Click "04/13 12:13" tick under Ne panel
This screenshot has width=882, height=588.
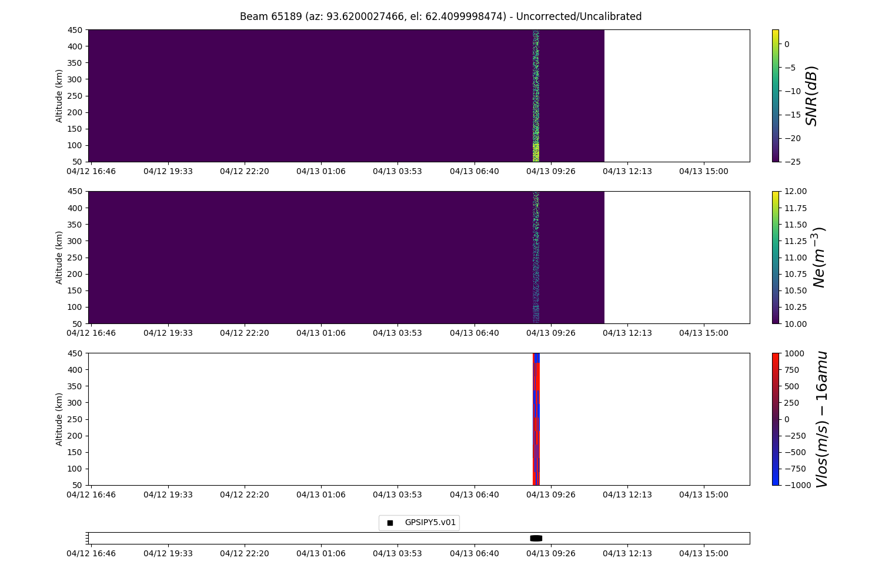click(x=627, y=333)
